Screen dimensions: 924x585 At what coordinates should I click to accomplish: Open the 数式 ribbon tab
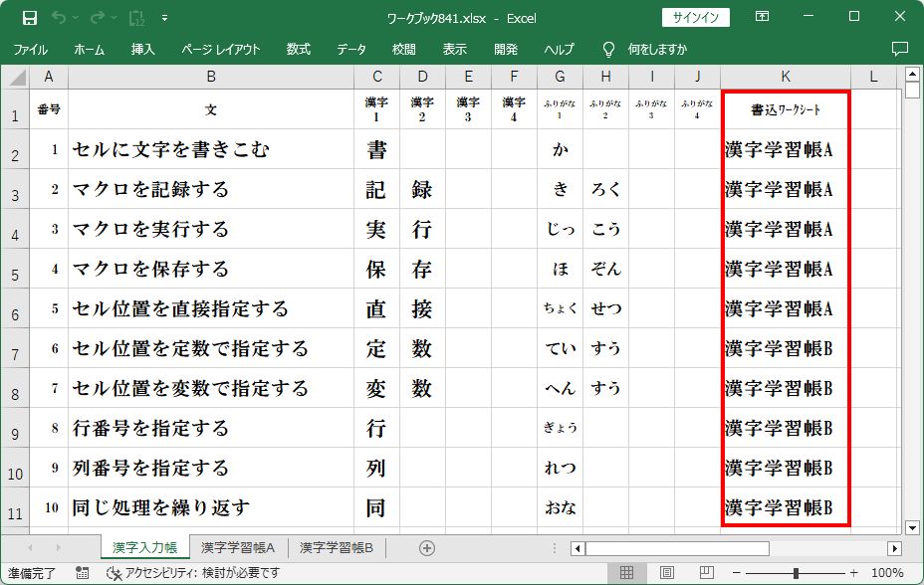(298, 50)
